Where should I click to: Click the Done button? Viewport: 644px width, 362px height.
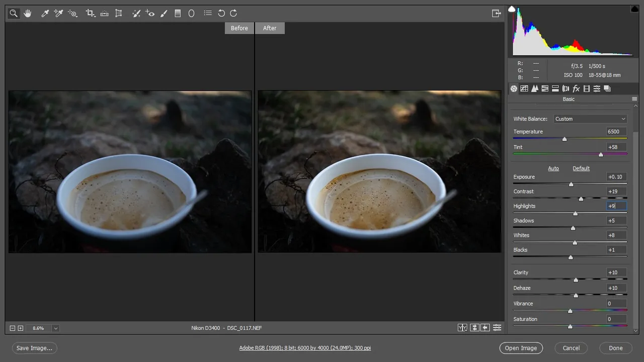click(616, 348)
